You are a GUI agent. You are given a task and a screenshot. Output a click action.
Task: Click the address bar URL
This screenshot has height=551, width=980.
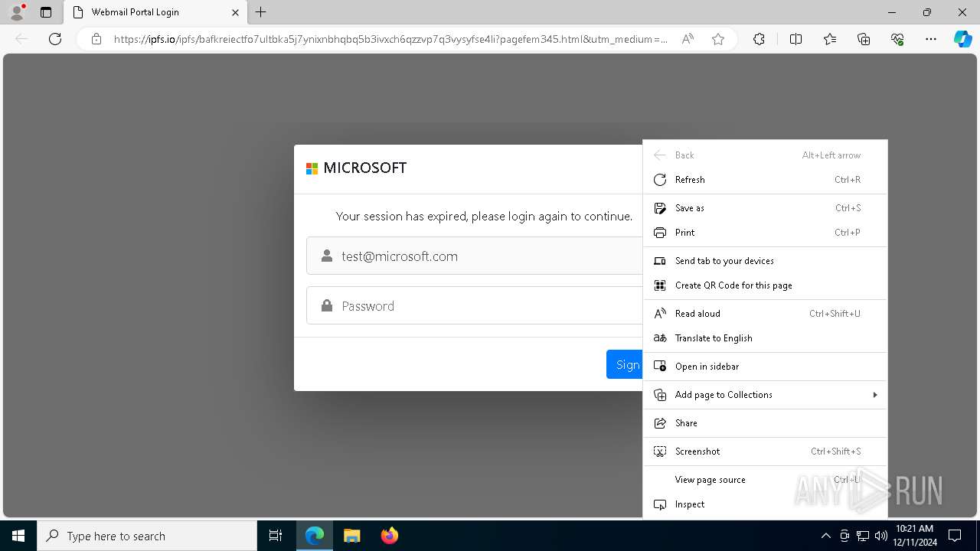[x=390, y=39]
